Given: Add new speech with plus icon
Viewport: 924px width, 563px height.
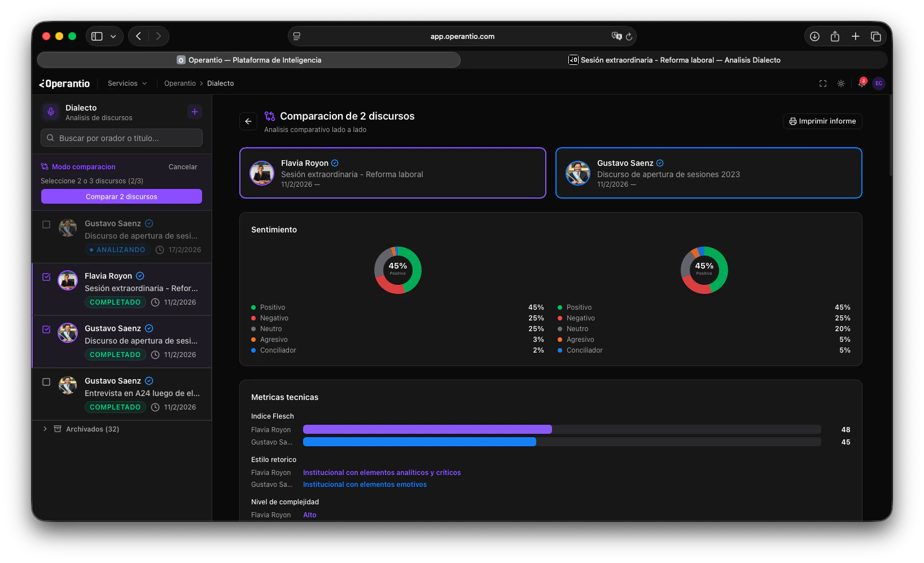Looking at the screenshot, I should coord(195,112).
